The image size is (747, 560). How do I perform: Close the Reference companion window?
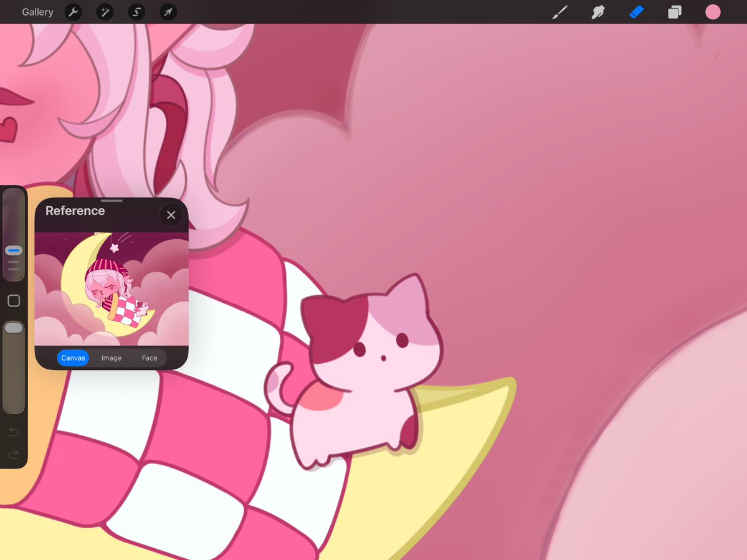pos(171,215)
